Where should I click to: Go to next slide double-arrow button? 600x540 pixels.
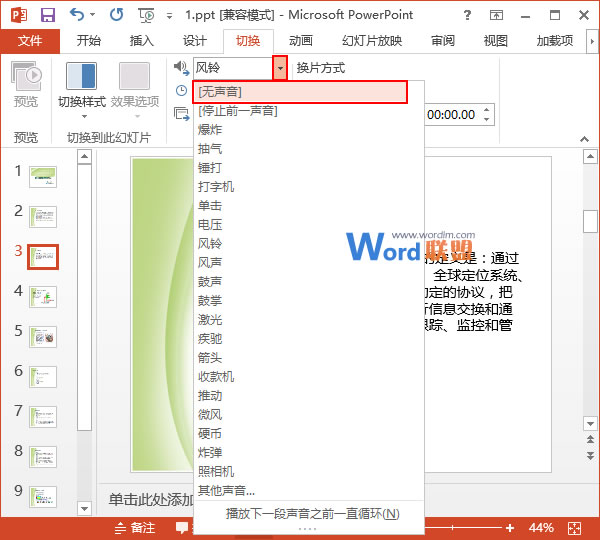click(x=590, y=455)
